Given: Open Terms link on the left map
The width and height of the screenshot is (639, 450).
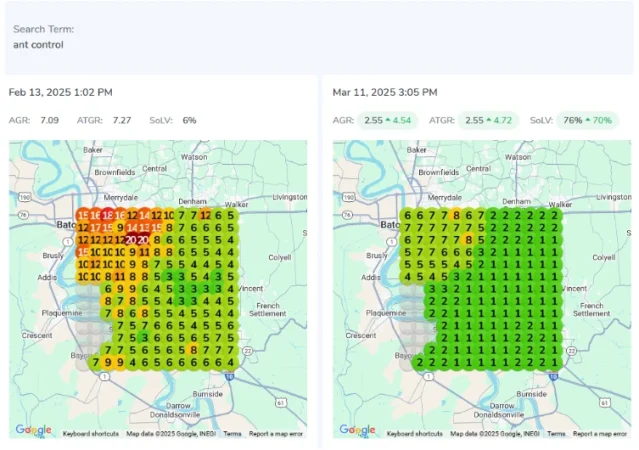Looking at the screenshot, I should tap(232, 434).
